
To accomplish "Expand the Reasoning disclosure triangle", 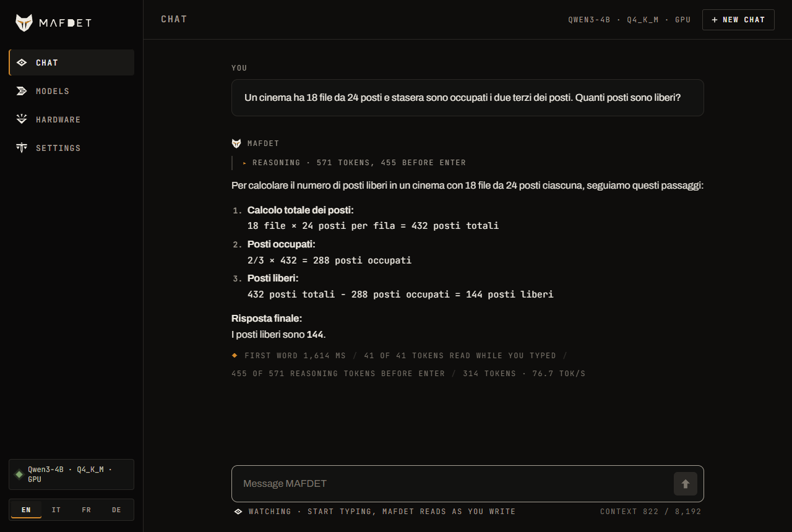I will coord(245,163).
